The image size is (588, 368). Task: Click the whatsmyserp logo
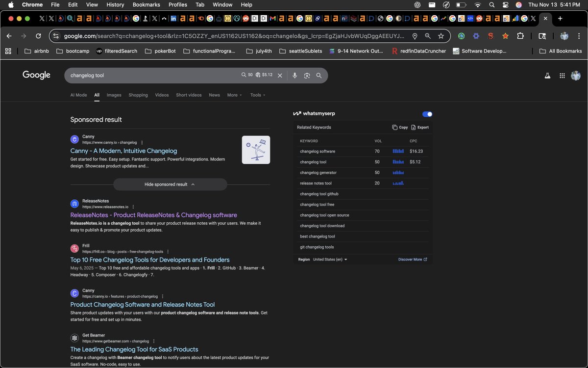tap(314, 114)
